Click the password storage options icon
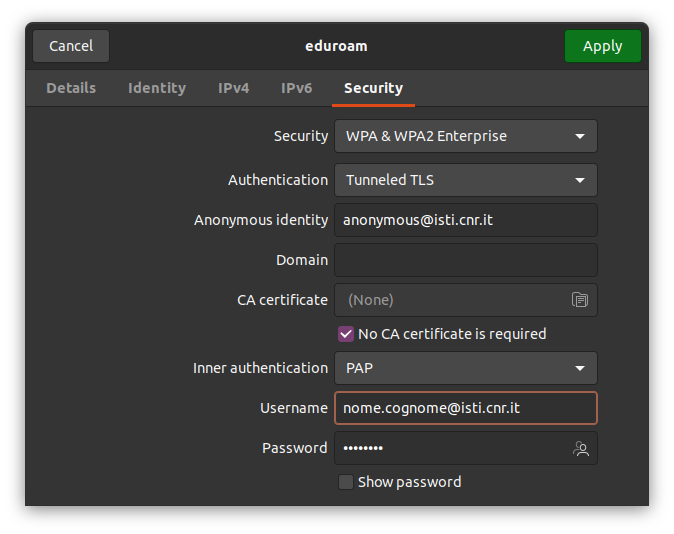 point(580,449)
